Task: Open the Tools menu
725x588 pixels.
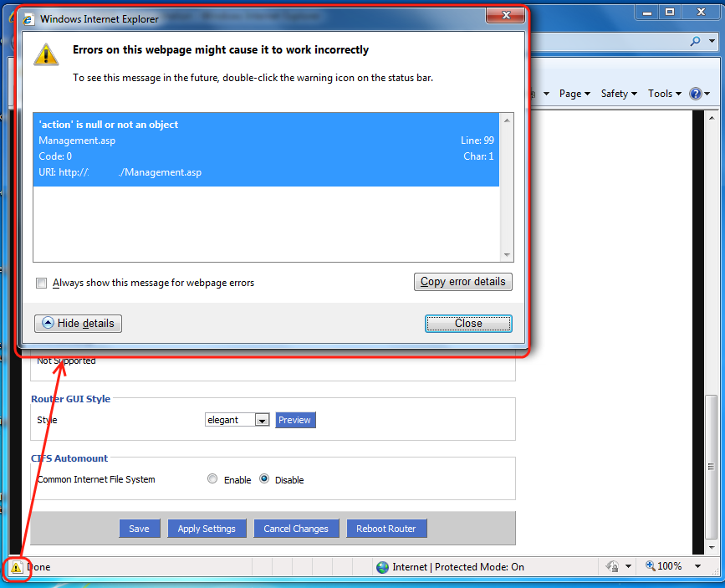Action: 665,94
